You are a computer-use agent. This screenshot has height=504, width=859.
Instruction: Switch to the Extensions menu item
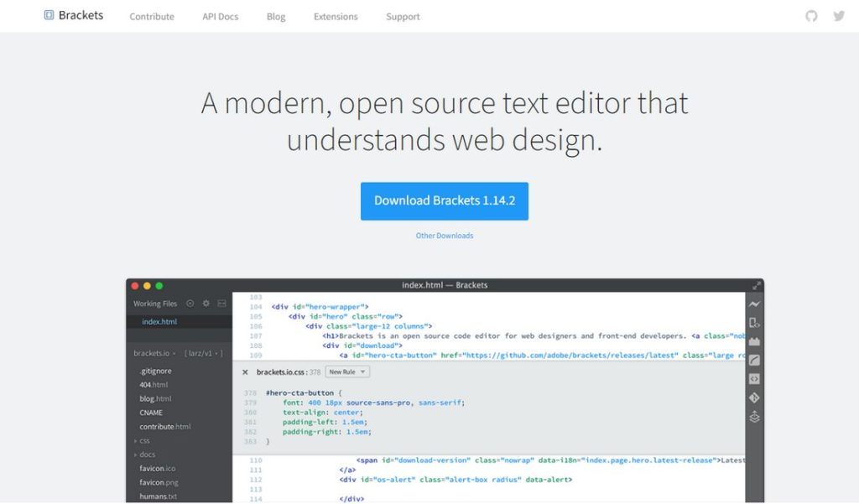coord(336,16)
